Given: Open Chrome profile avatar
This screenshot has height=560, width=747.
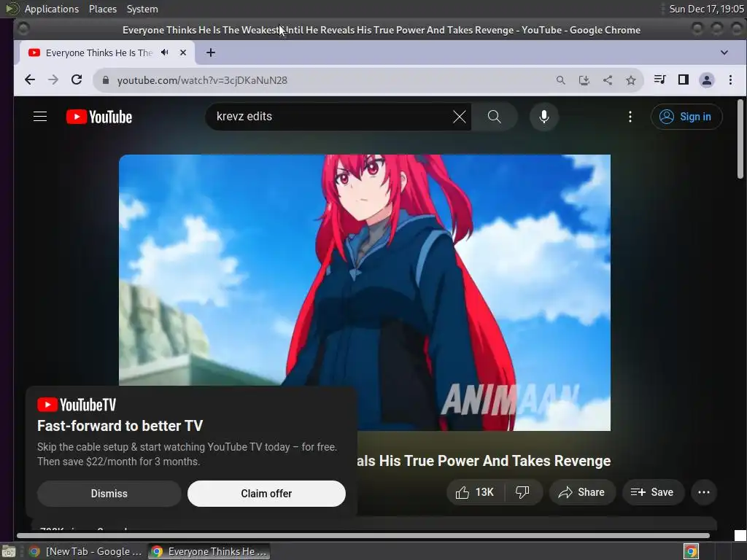Looking at the screenshot, I should (x=707, y=80).
